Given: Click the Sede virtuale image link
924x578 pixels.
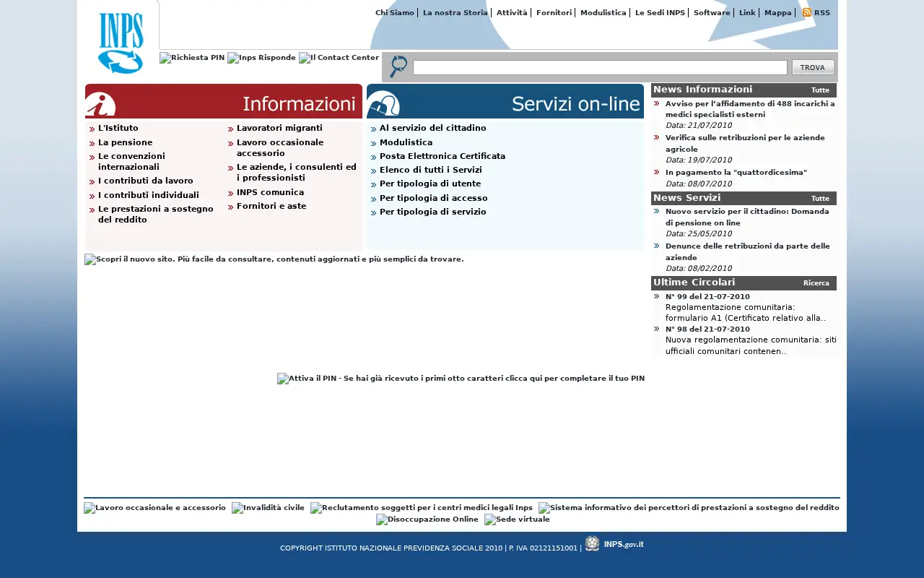Looking at the screenshot, I should point(517,519).
